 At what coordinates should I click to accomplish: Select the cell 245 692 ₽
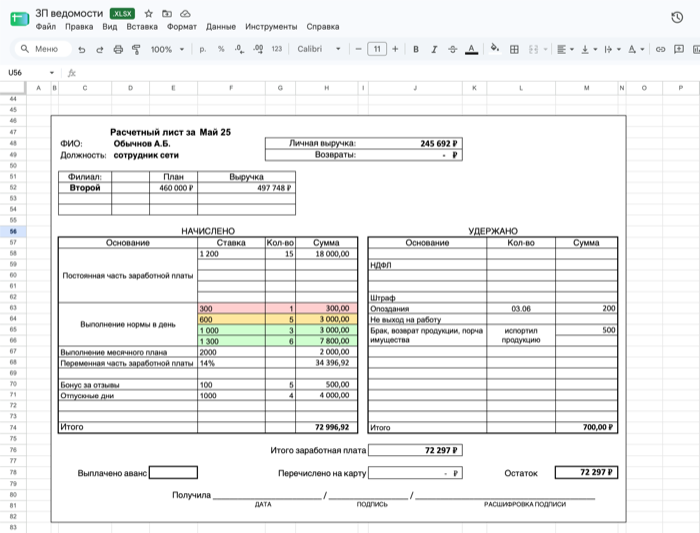point(415,143)
